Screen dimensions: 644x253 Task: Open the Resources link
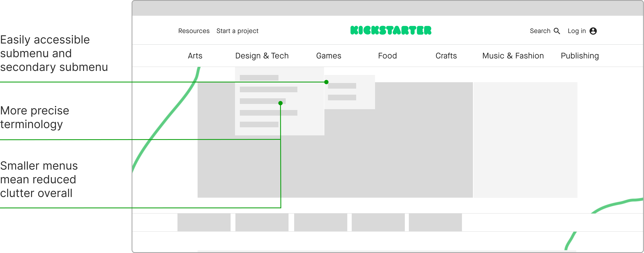coord(194,31)
